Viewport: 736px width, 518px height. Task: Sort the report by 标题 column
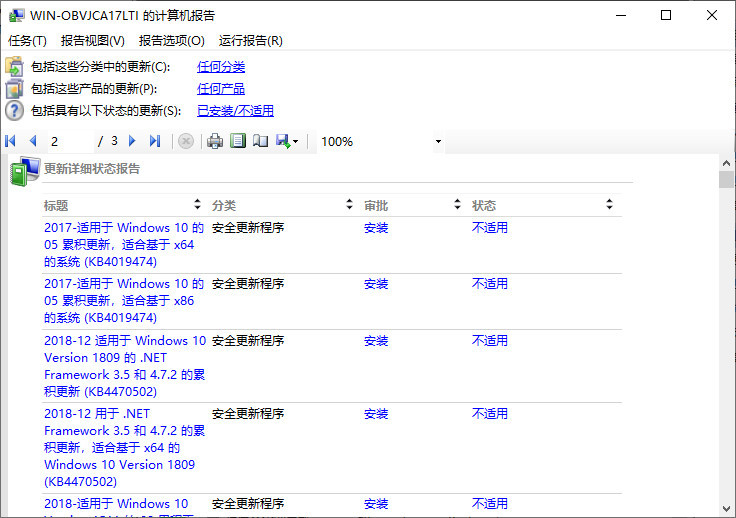pos(197,205)
